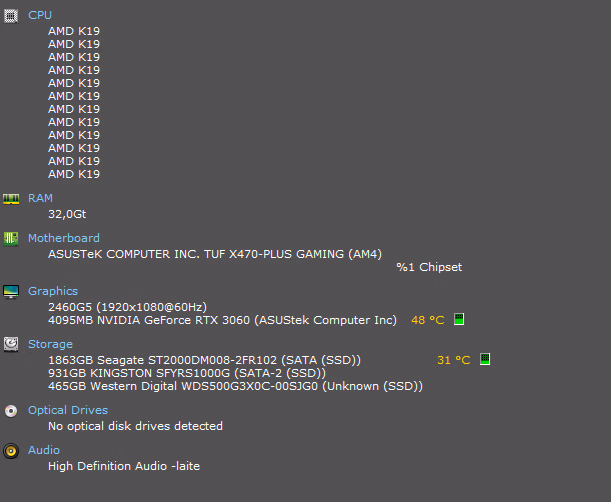611x502 pixels.
Task: Click the green indicator beside 31 °C
Action: [485, 360]
